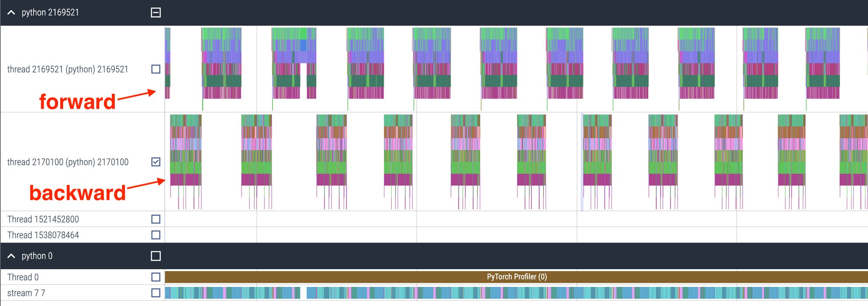Uncheck the thread 2170100 (python) checkbox
868x306 pixels.
(156, 162)
